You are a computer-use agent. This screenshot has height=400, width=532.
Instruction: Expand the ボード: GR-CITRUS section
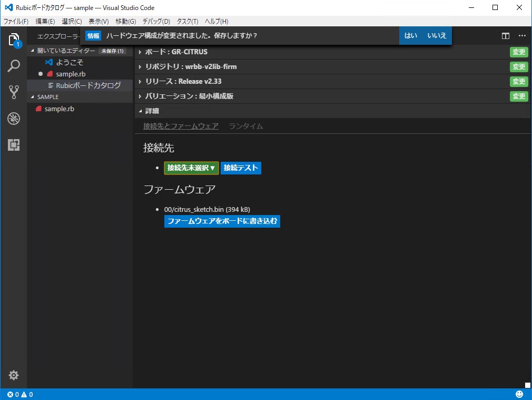140,52
